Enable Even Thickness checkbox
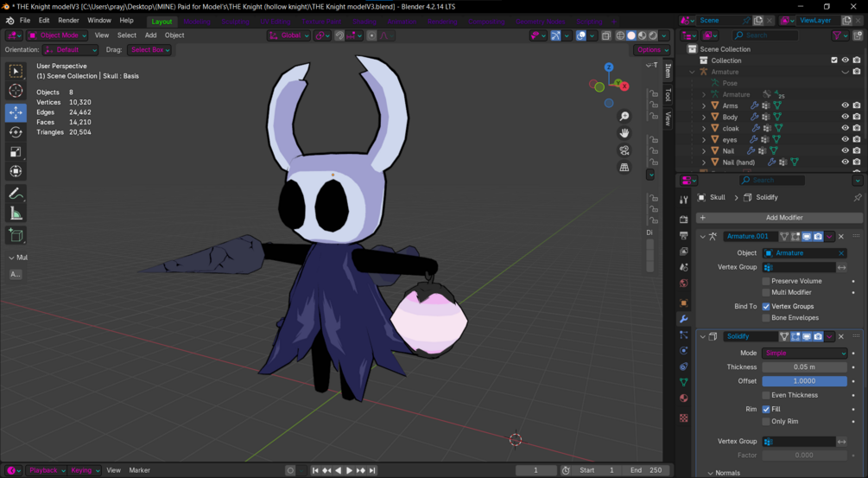 click(766, 396)
